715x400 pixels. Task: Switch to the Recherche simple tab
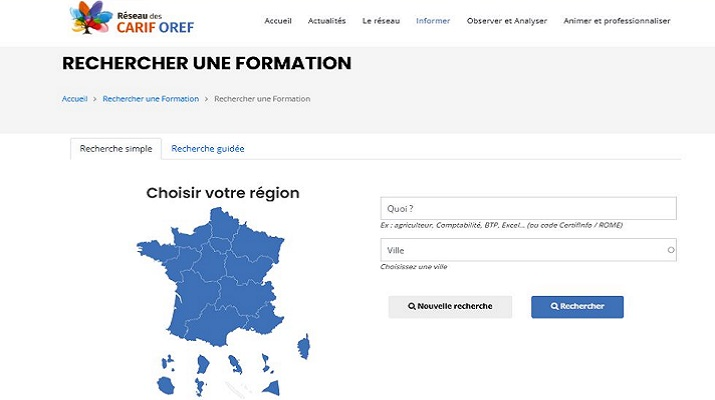click(x=116, y=148)
